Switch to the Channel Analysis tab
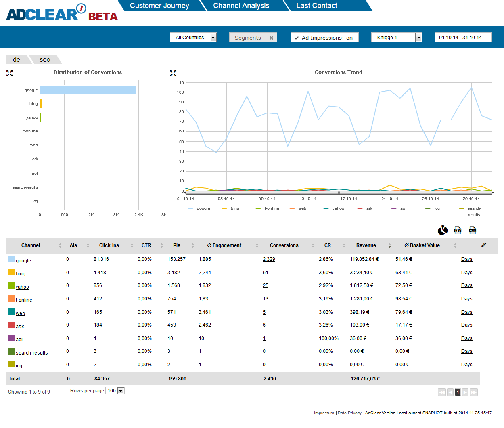The image size is (504, 428). click(241, 6)
